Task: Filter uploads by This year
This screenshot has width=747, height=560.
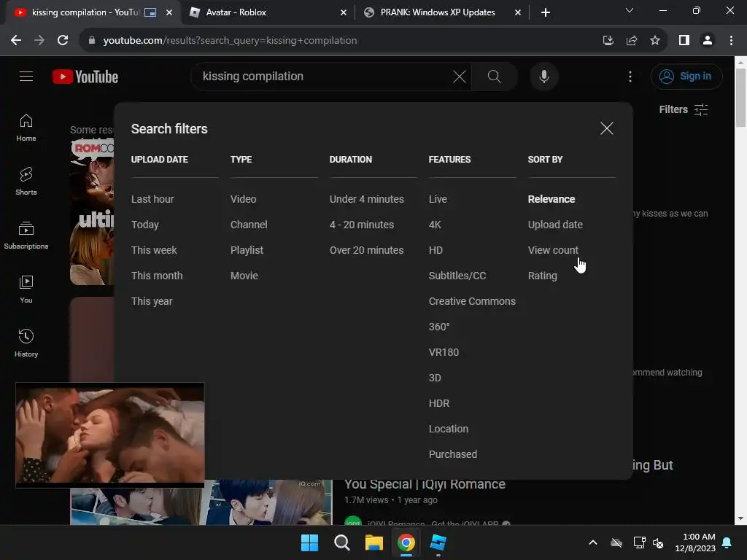Action: 152,301
